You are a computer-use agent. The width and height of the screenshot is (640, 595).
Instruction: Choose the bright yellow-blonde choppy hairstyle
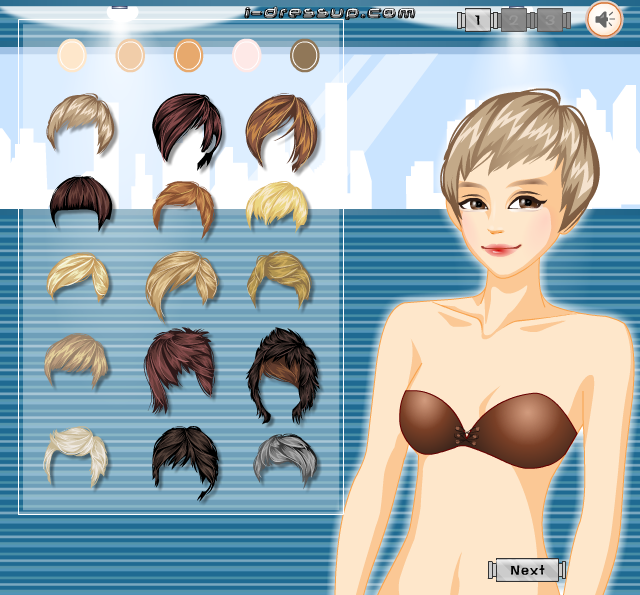pyautogui.click(x=276, y=205)
